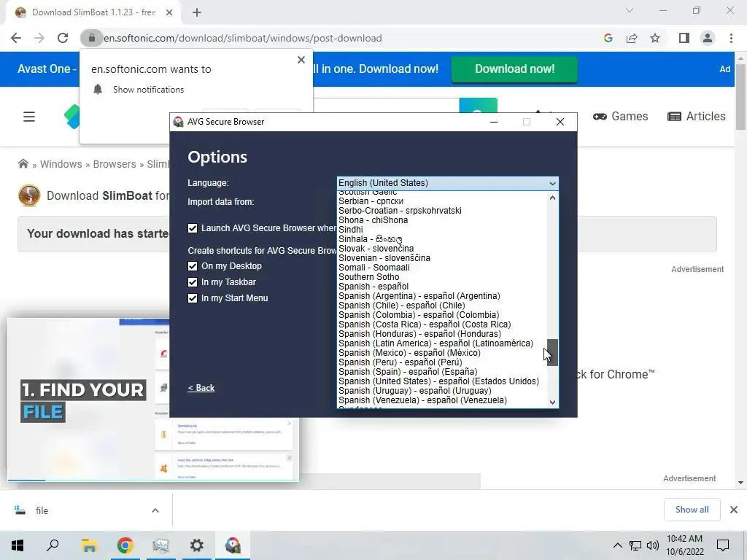Image resolution: width=747 pixels, height=560 pixels.
Task: View site info via lock icon
Action: click(91, 38)
